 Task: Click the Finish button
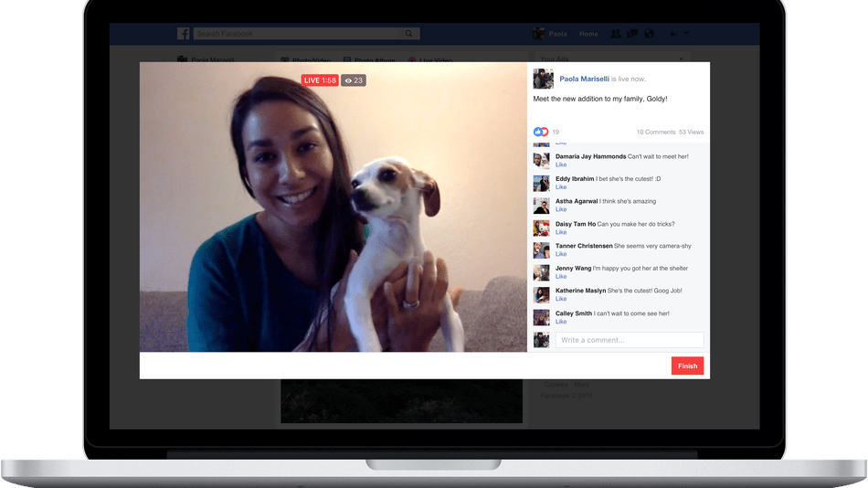[687, 366]
